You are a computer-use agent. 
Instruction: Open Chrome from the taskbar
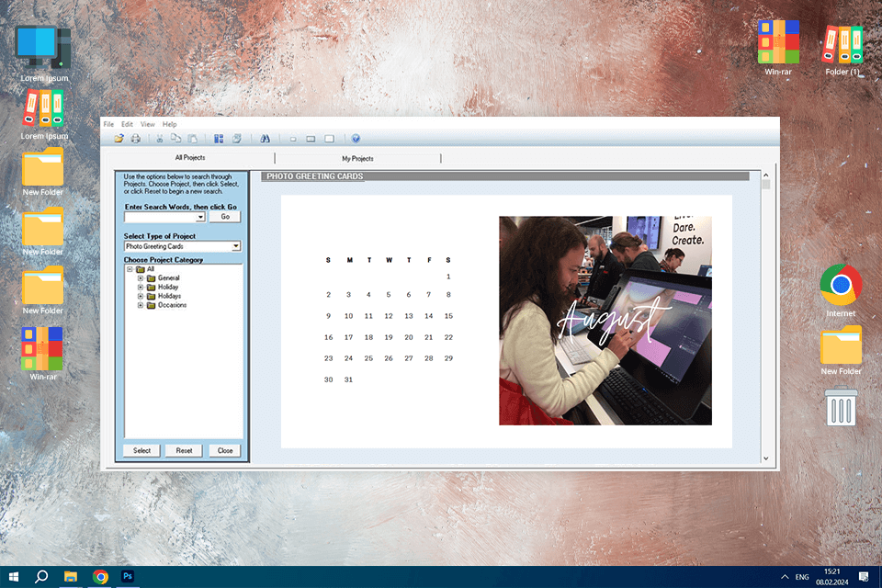[x=100, y=577]
